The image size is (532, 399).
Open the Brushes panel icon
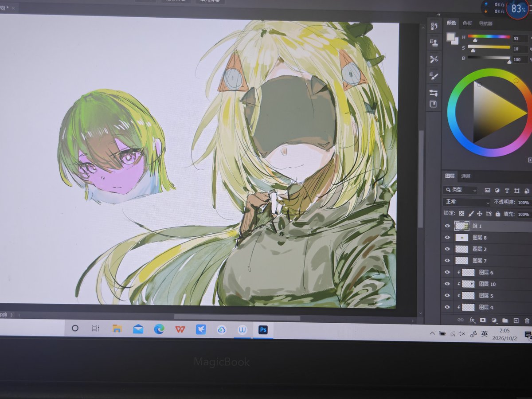(x=434, y=76)
